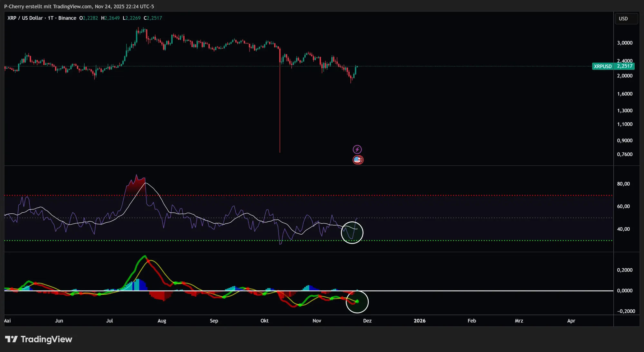Click the Binance exchange name in the legend

(67, 18)
